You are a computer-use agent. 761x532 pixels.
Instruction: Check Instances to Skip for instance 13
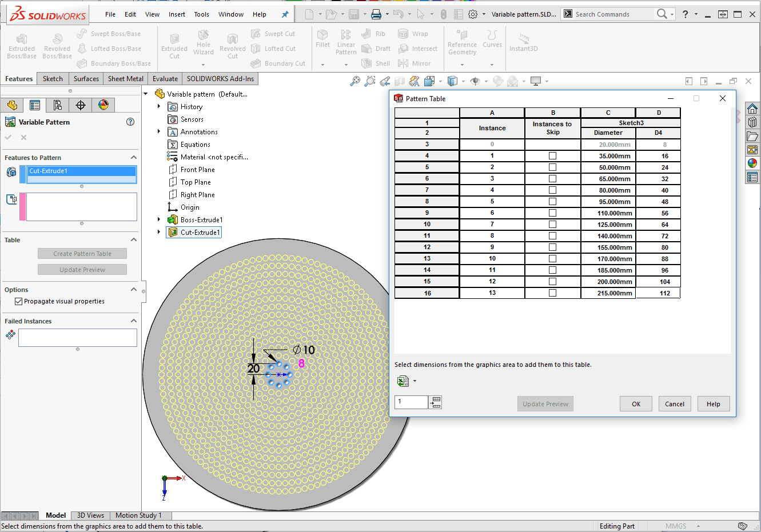552,293
